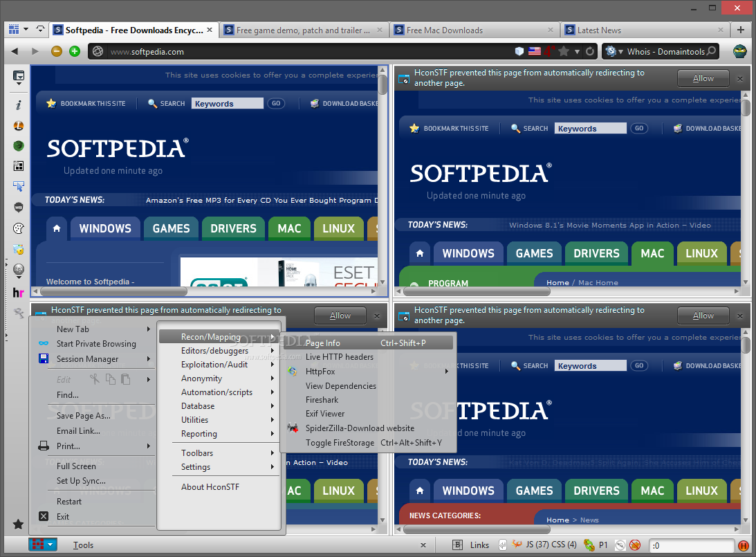Image resolution: width=756 pixels, height=557 pixels.
Task: Open the bookmarks dropdown arrow beside star
Action: coord(577,52)
